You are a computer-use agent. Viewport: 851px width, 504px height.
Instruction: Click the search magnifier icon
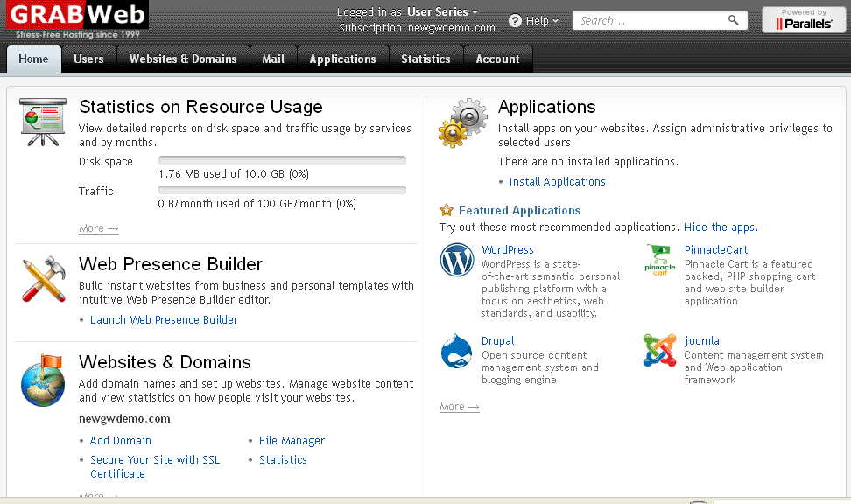[734, 20]
